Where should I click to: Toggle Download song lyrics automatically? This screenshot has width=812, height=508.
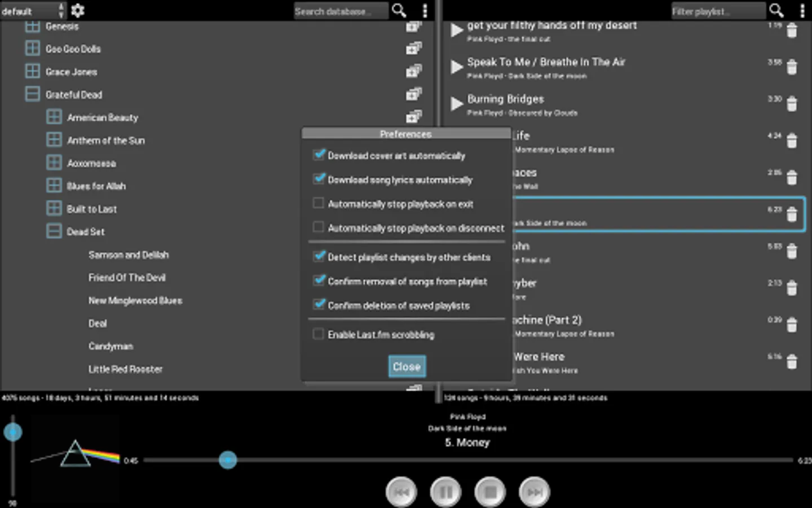click(319, 179)
